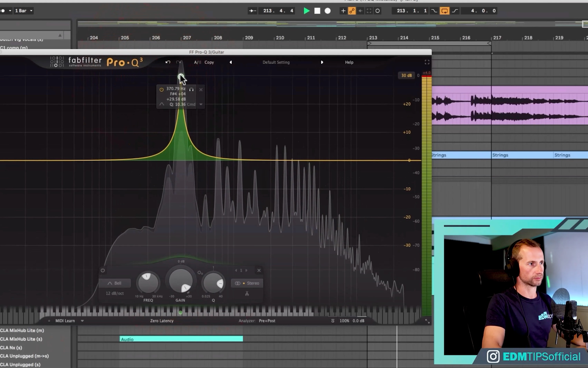Copy the A/B state
The image size is (588, 368).
click(209, 62)
